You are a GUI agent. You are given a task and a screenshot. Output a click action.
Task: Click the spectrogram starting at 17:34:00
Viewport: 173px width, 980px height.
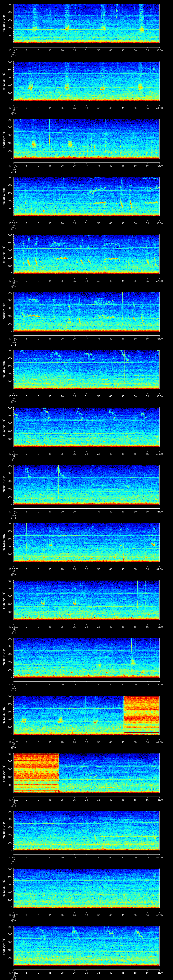(x=86, y=312)
